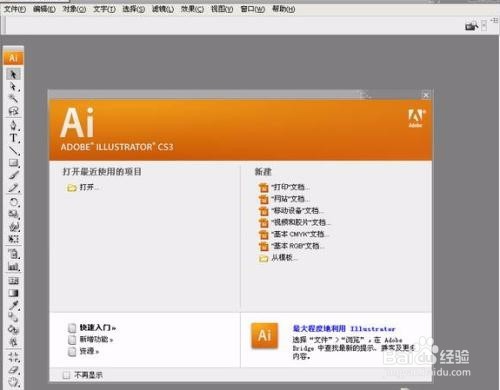Select the Mesh tool

13,281
